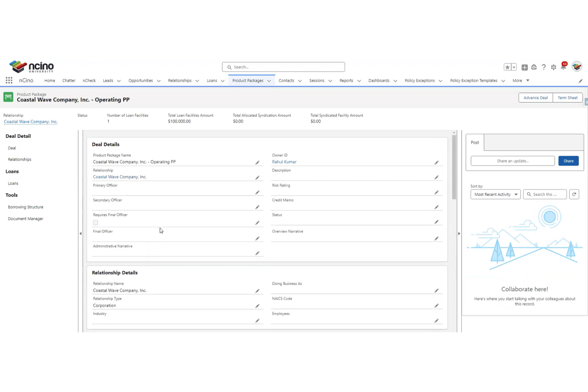The height and width of the screenshot is (392, 588).
Task: Go to the Home tab
Action: click(50, 81)
